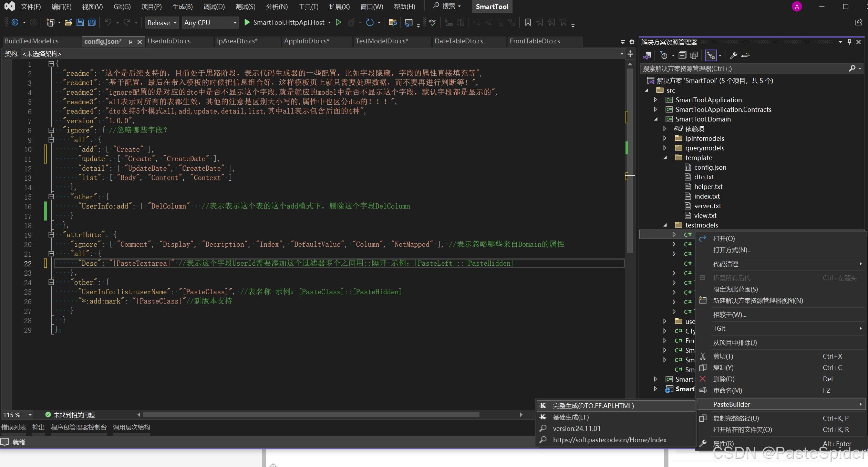
Task: Open the Git(G) menu
Action: 122,7
